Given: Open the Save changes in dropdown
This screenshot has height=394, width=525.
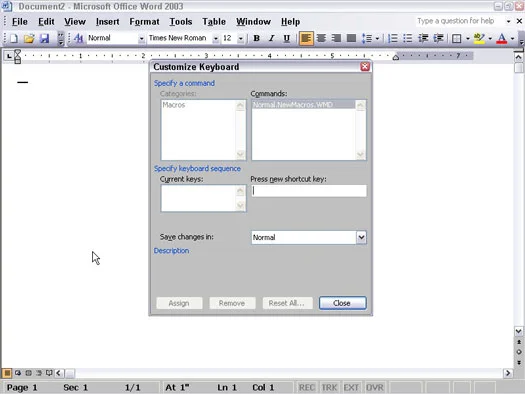Looking at the screenshot, I should click(361, 237).
